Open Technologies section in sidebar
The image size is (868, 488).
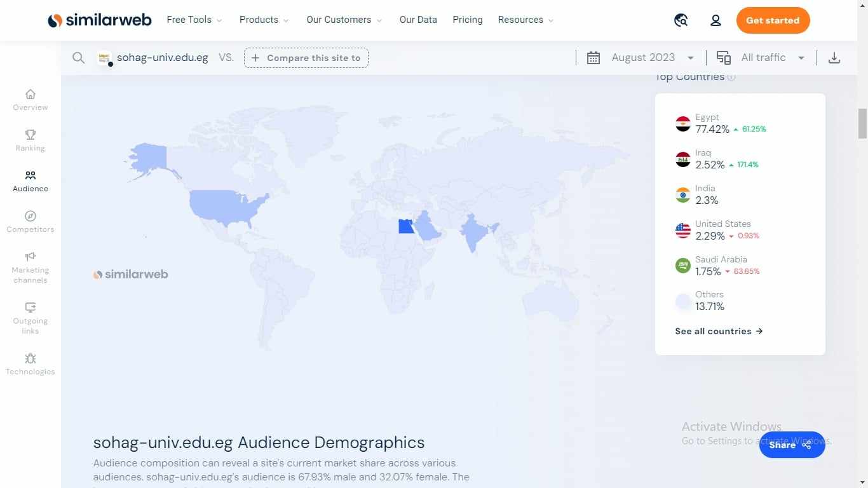pos(31,364)
